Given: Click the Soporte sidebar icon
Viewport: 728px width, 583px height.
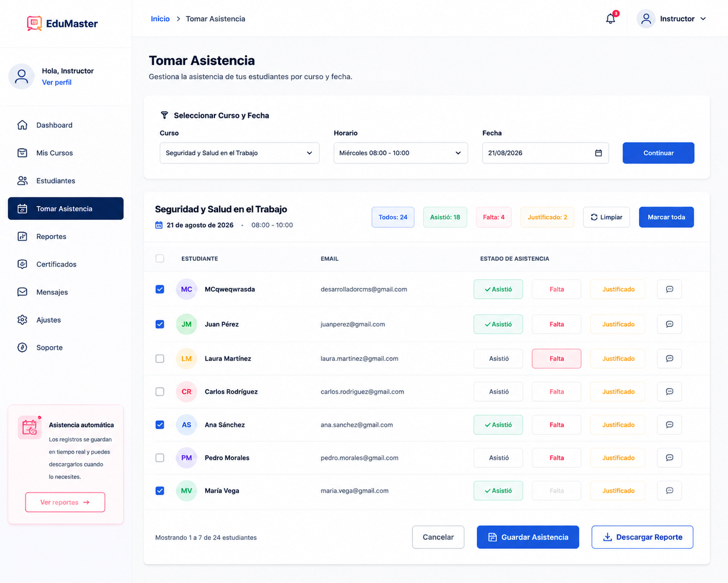Looking at the screenshot, I should [x=22, y=348].
